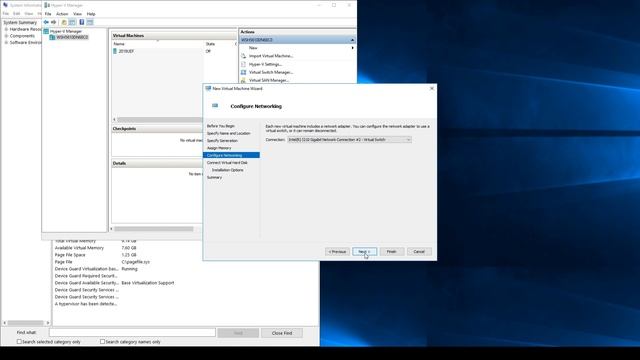This screenshot has width=640, height=360.
Task: Click the System Information window title icon
Action: (5, 5)
